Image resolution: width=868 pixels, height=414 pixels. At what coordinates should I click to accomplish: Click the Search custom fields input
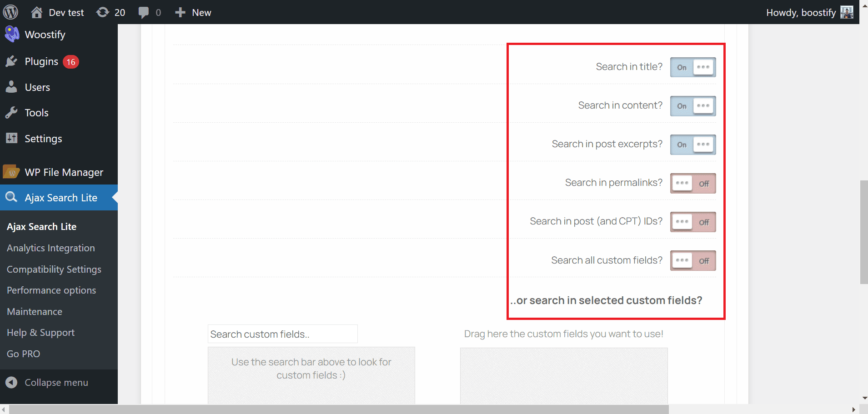tap(283, 334)
